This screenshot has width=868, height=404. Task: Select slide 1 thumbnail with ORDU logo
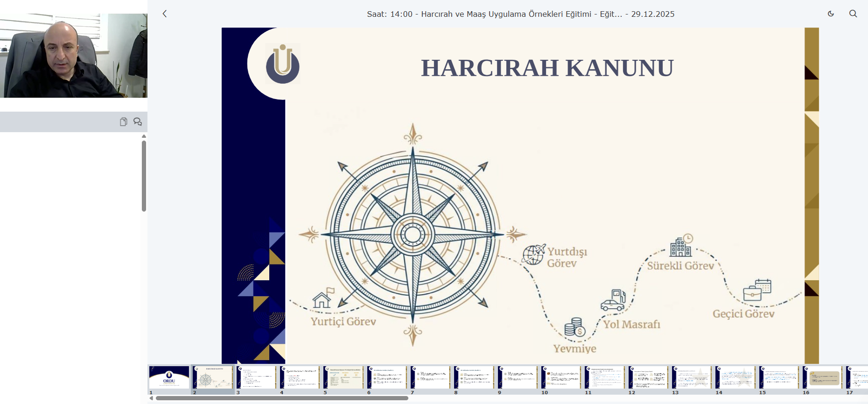(x=169, y=377)
